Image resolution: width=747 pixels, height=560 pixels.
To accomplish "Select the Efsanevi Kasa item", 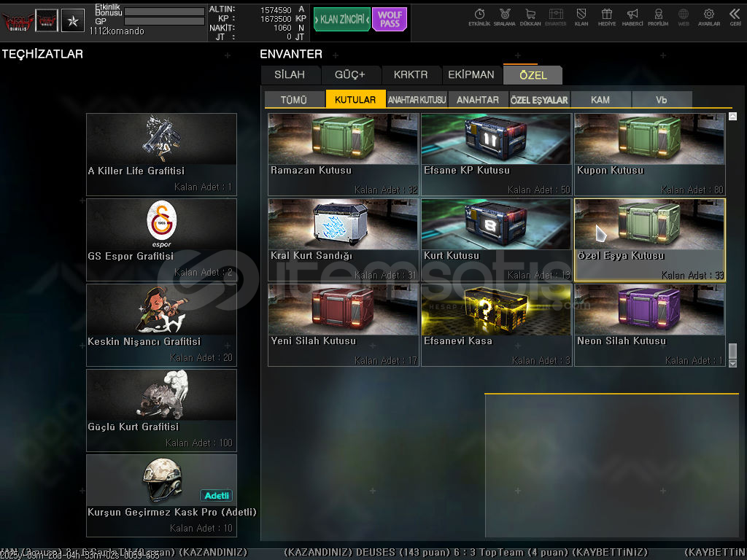I will pyautogui.click(x=496, y=325).
